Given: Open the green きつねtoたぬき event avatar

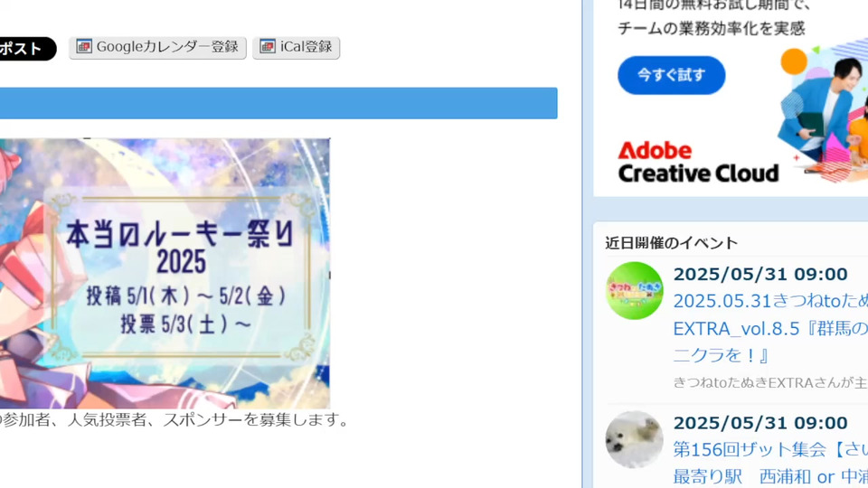Looking at the screenshot, I should pos(634,290).
